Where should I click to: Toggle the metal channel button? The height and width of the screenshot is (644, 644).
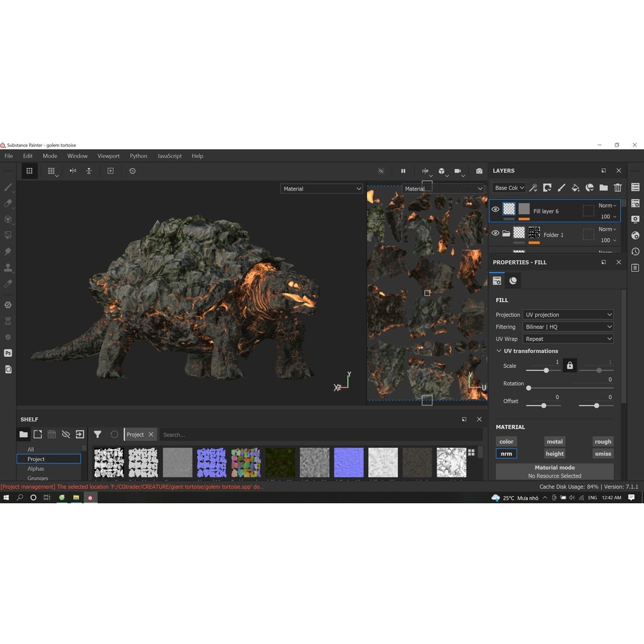point(555,441)
